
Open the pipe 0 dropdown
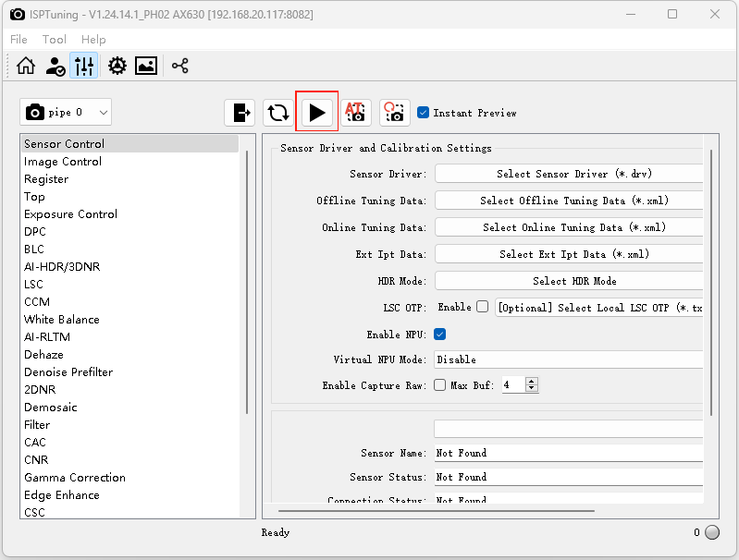(x=66, y=112)
